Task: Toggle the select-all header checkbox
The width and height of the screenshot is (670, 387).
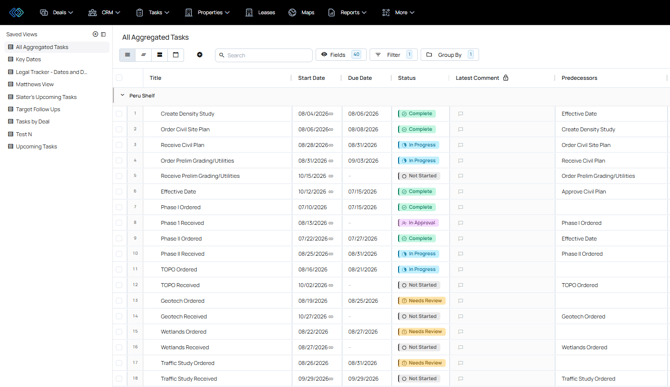Action: point(119,78)
